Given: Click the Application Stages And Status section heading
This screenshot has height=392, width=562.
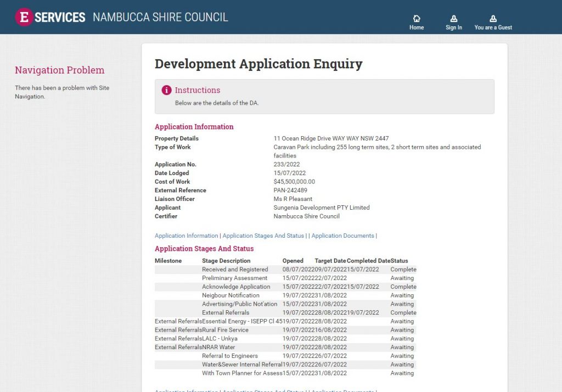Looking at the screenshot, I should tap(204, 249).
